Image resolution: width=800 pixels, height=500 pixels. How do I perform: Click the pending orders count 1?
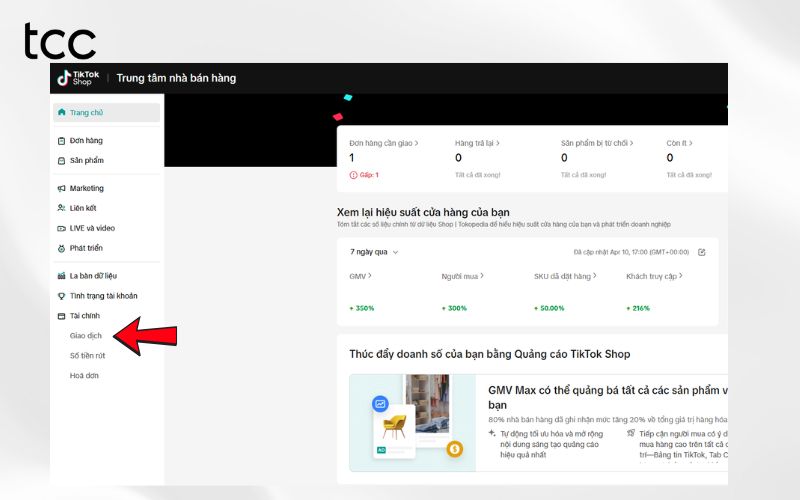[x=352, y=158]
